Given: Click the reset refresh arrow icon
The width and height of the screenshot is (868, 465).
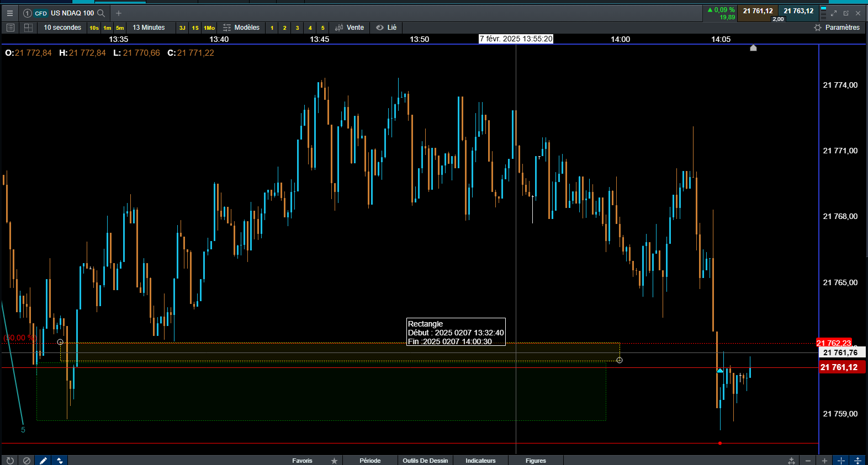Looking at the screenshot, I should coord(10,461).
